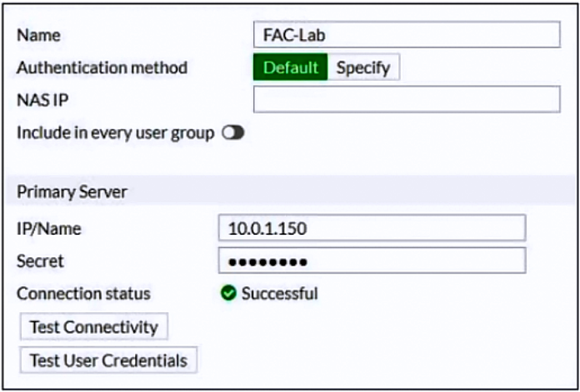580x392 pixels.
Task: Click the Include in every user group label
Action: 115,133
